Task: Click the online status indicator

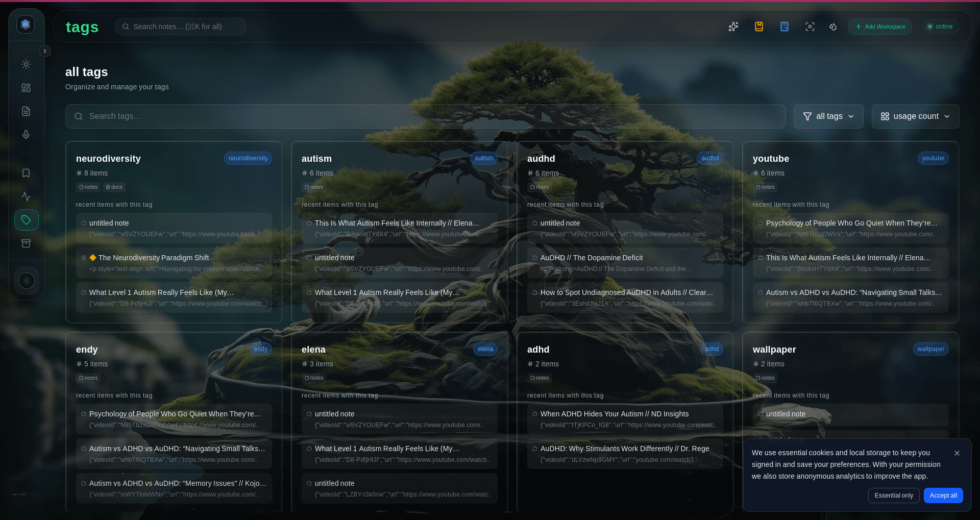Action: 940,27
